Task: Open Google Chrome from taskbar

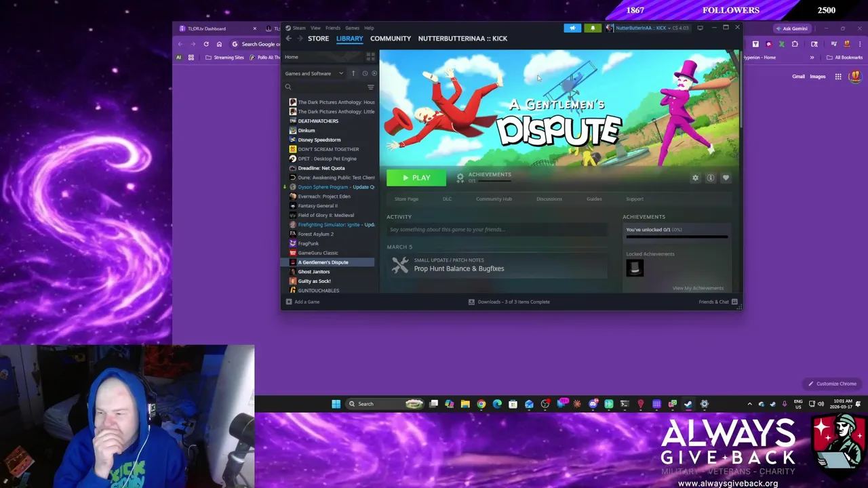Action: click(x=481, y=404)
